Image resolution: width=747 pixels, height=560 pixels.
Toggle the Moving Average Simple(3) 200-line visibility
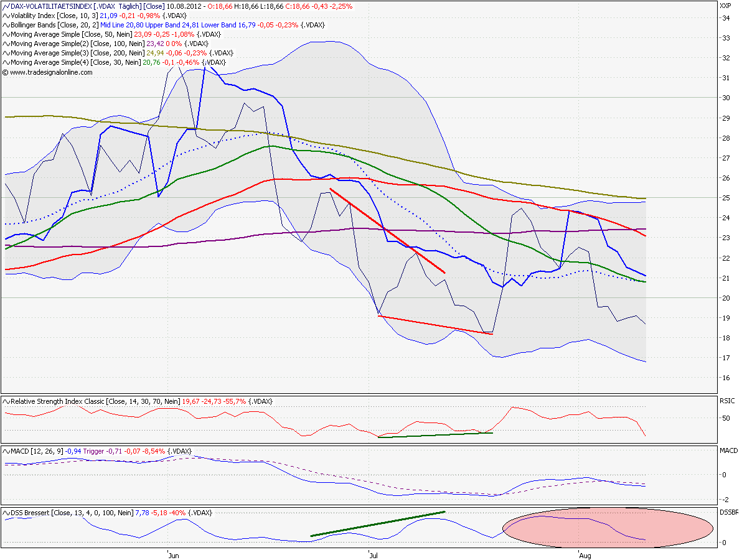point(5,53)
